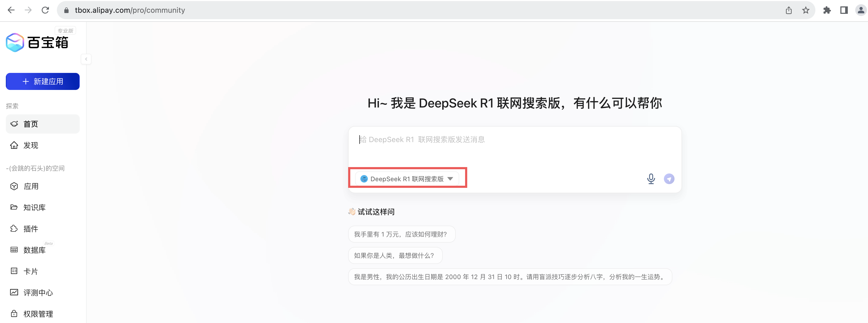Bookmark page with the star icon
The height and width of the screenshot is (323, 868).
[806, 10]
